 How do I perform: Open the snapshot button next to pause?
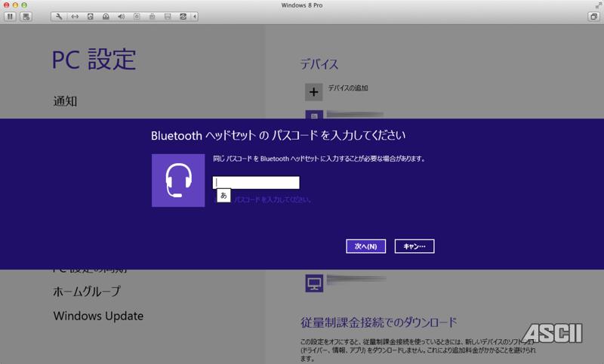(x=26, y=17)
